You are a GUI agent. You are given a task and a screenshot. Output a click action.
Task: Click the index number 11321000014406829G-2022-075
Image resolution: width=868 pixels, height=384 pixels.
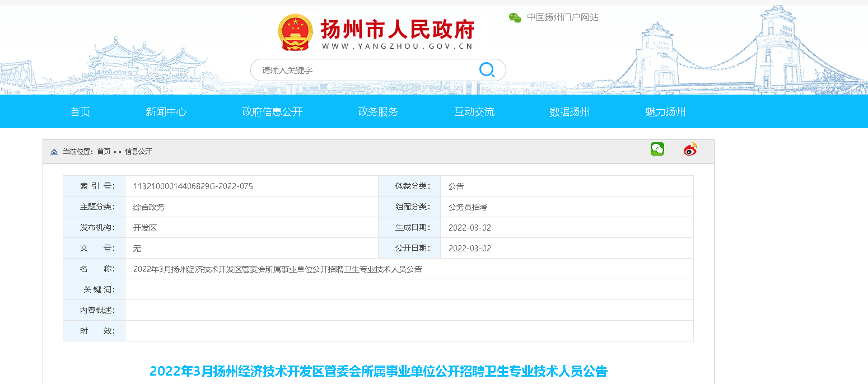pos(193,186)
